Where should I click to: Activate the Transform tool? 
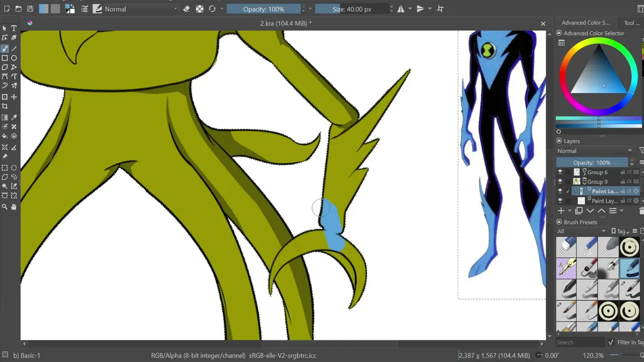click(x=5, y=97)
